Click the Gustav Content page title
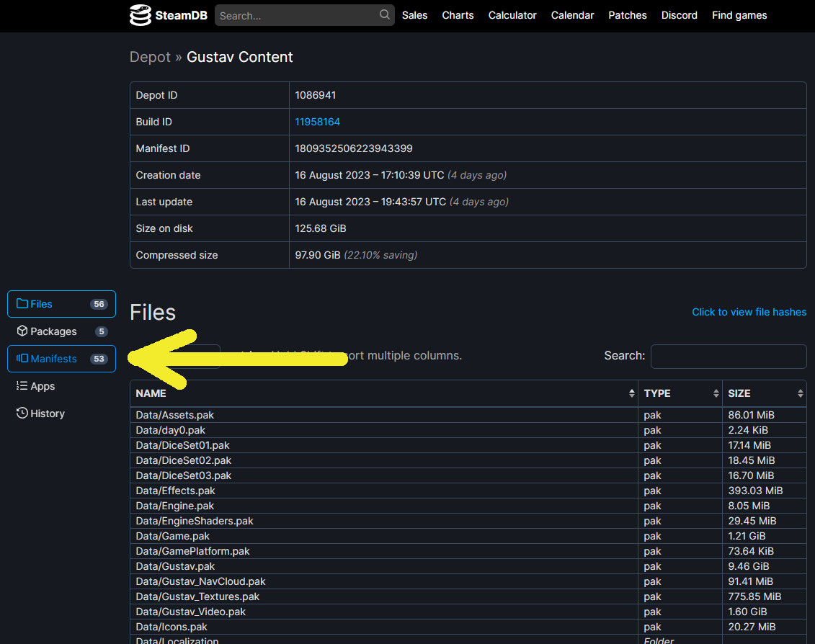The width and height of the screenshot is (815, 644). pos(240,57)
